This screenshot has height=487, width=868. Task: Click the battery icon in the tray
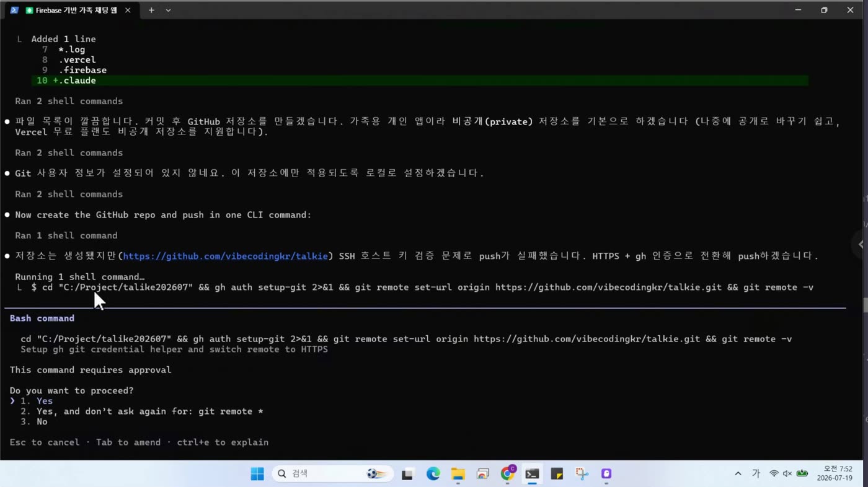[802, 474]
